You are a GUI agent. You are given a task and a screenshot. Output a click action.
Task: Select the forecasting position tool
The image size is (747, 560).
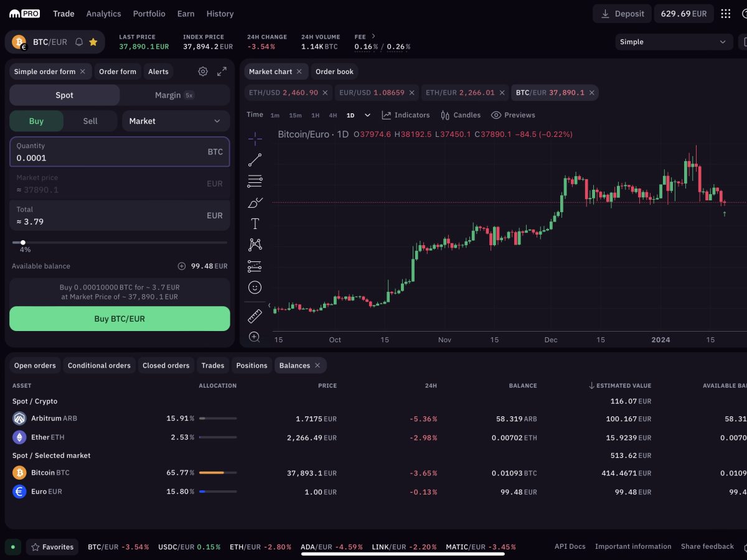255,266
